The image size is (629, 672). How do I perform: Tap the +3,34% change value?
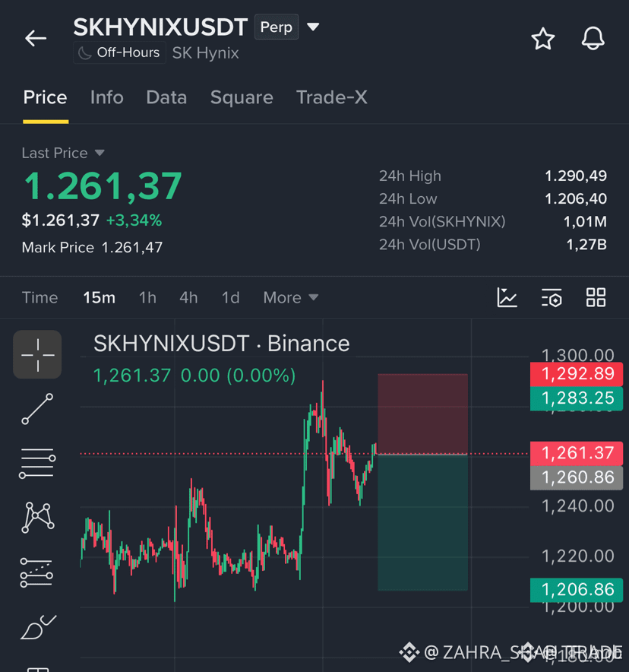click(x=134, y=220)
